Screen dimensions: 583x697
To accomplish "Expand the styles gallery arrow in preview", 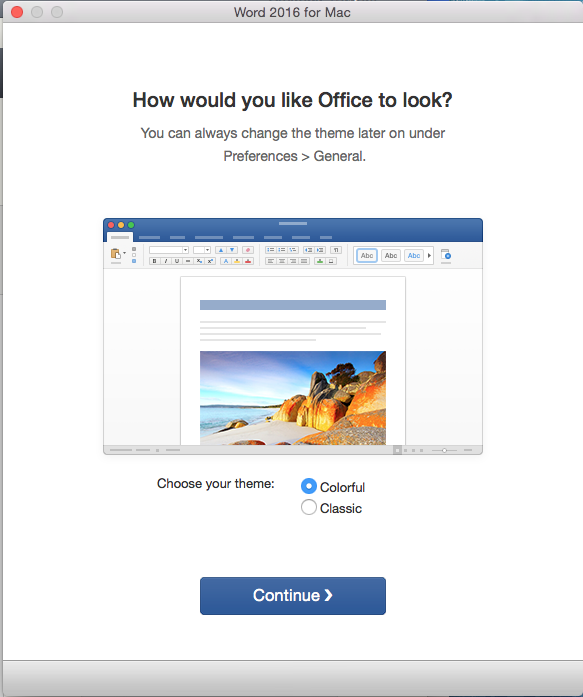I will [429, 256].
